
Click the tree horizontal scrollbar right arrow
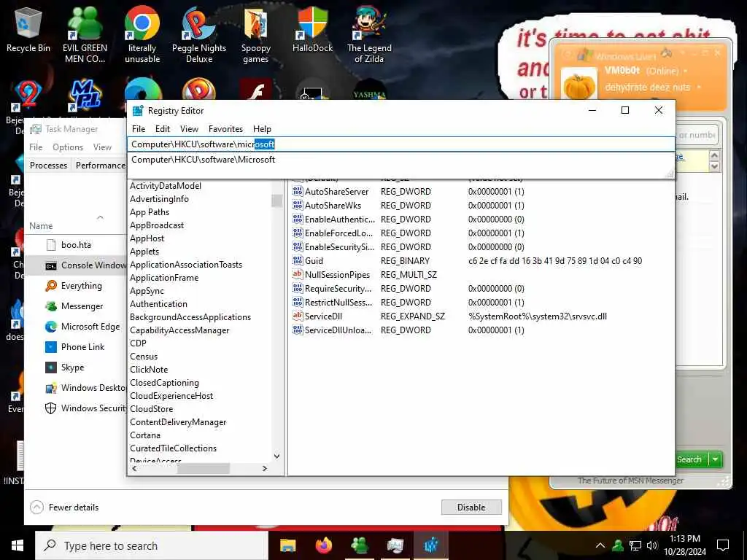click(x=265, y=469)
